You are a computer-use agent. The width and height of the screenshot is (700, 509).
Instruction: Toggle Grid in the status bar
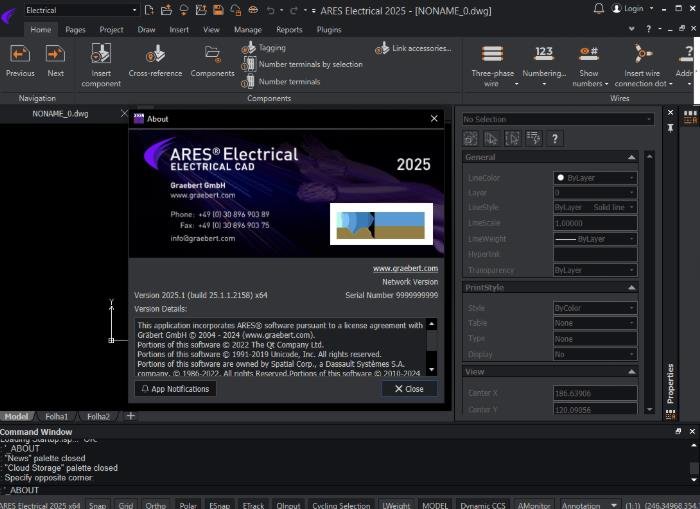coord(126,505)
